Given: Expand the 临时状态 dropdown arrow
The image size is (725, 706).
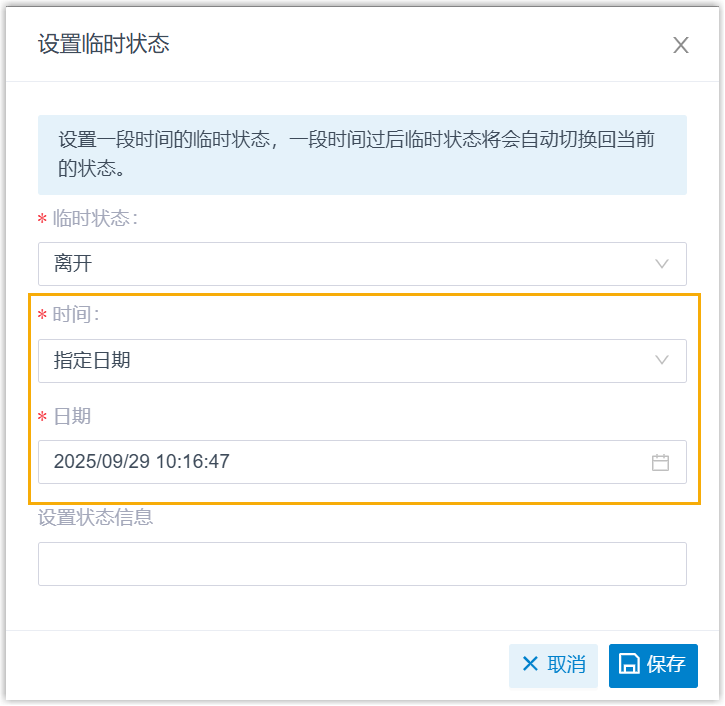Looking at the screenshot, I should [661, 264].
